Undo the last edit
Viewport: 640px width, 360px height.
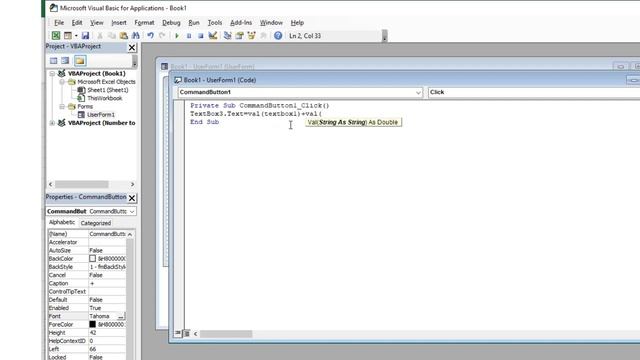click(151, 36)
